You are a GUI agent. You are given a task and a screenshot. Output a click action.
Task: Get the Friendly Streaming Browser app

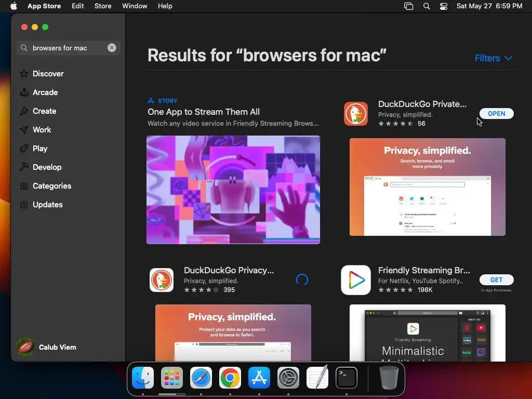pos(496,280)
